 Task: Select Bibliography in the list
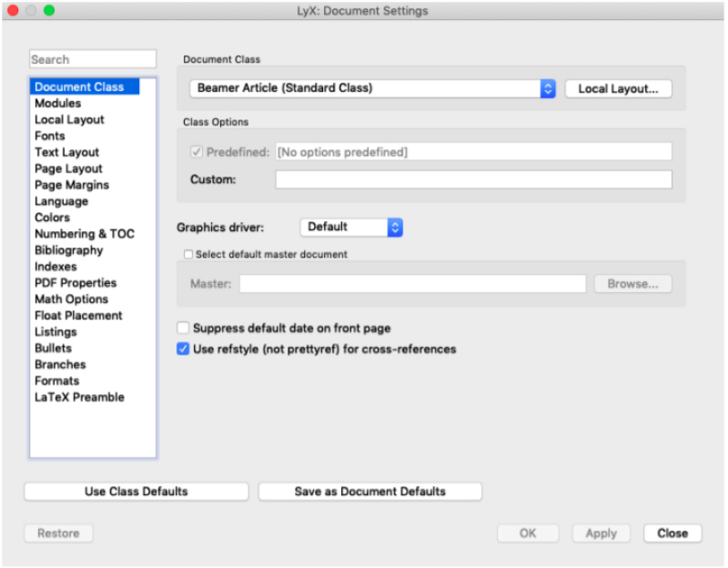(69, 249)
